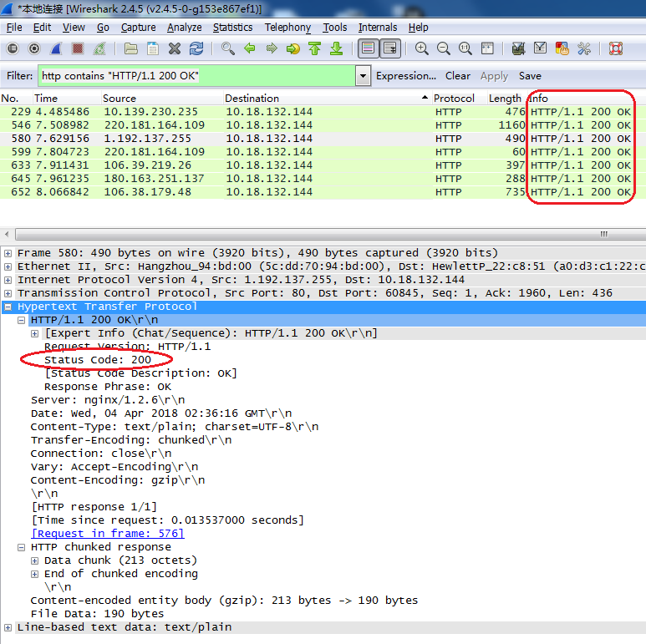646x644 pixels.
Task: Open the Statistics menu
Action: tap(233, 28)
